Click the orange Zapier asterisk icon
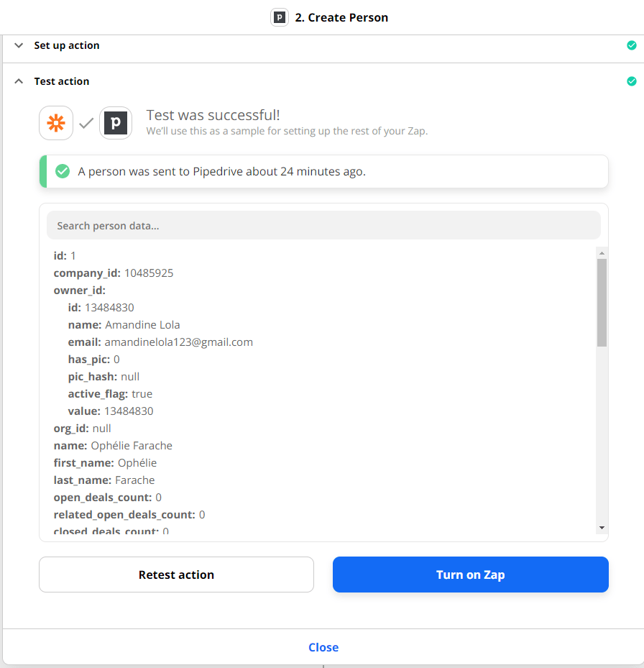This screenshot has width=644, height=668. pos(56,123)
